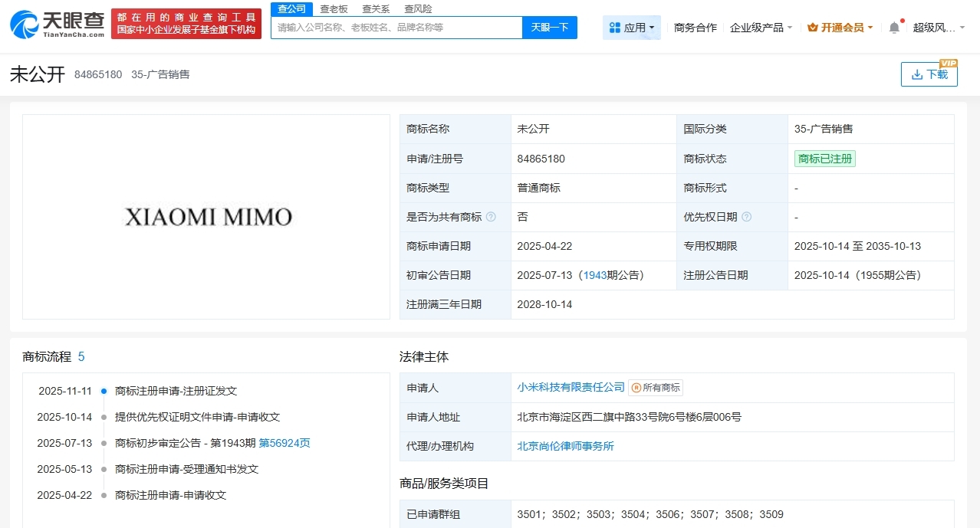Viewport: 980px width, 528px height.
Task: Expand the 开通会员 dropdown arrow
Action: coord(870,26)
